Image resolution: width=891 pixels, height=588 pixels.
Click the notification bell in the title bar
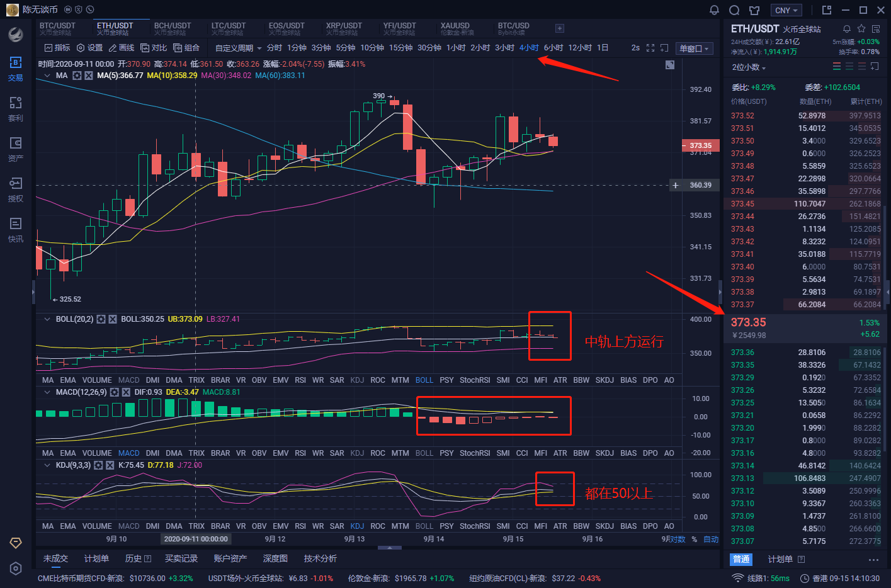pyautogui.click(x=714, y=10)
